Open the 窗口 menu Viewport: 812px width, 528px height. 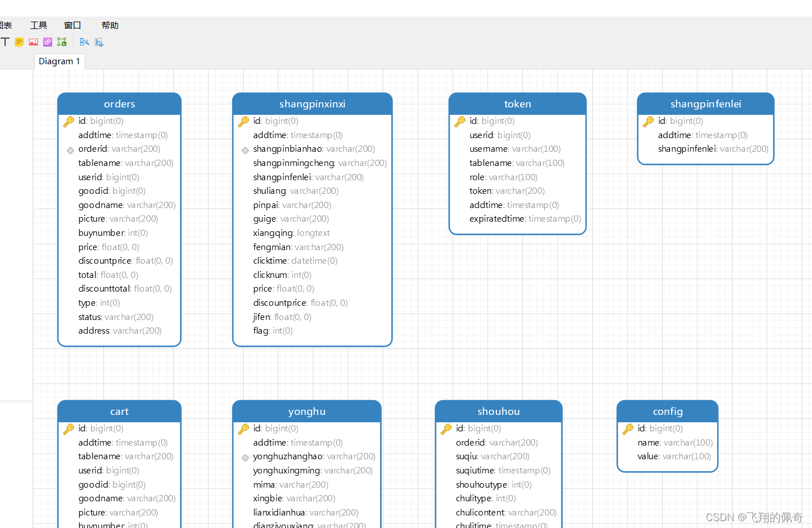[73, 25]
